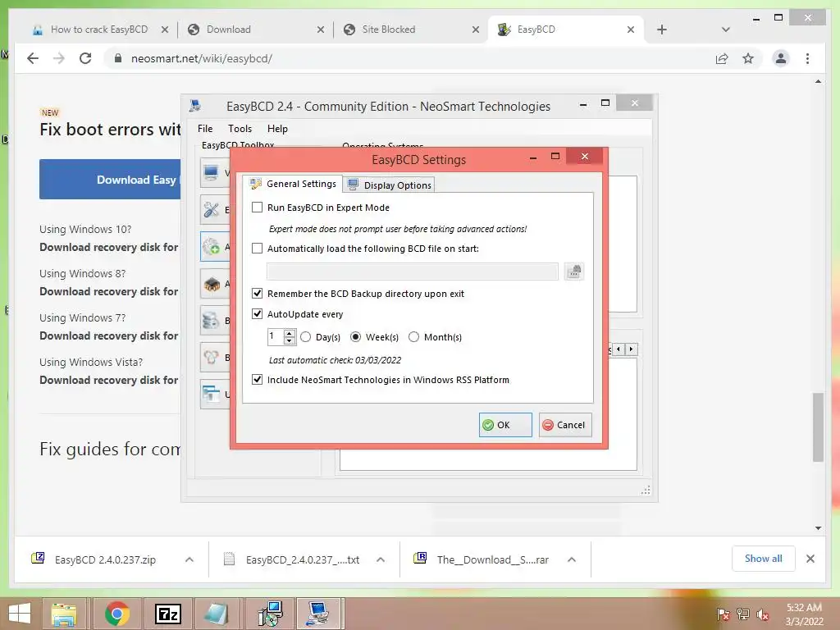Image resolution: width=840 pixels, height=630 pixels.
Task: Open Windows 8 recovery disk download link
Action: pyautogui.click(x=109, y=291)
